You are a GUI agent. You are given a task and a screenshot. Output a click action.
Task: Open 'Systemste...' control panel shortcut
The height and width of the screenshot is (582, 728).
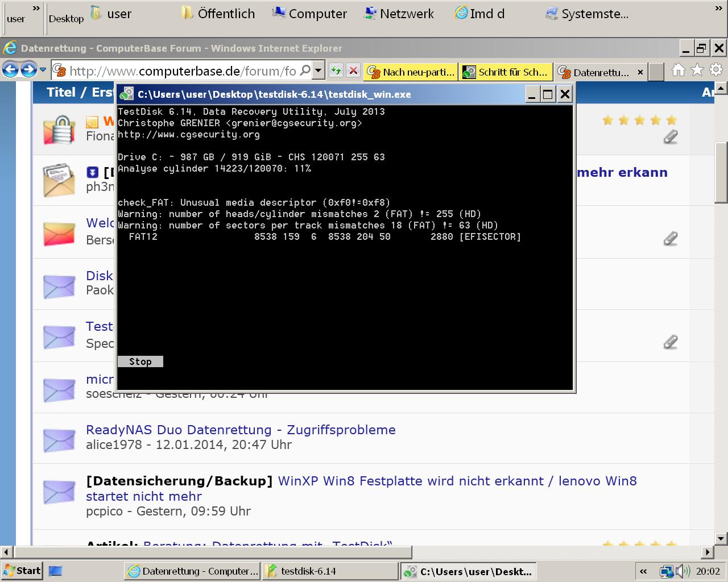586,14
